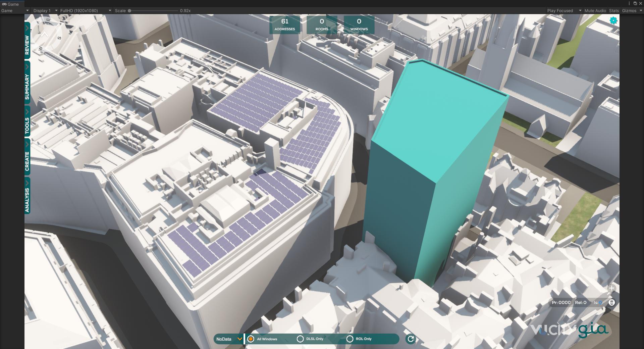The width and height of the screenshot is (644, 349).
Task: Adjust the Scale slider handle
Action: [x=129, y=11]
